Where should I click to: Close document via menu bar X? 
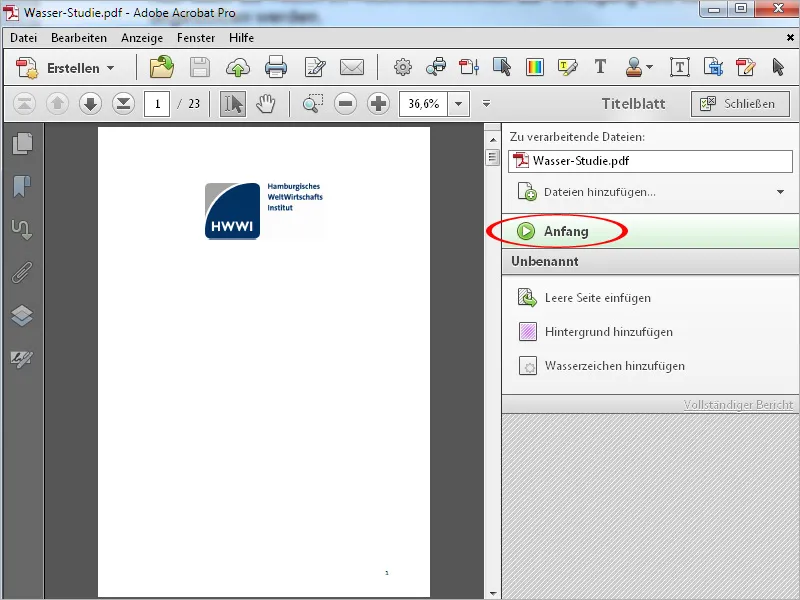pyautogui.click(x=790, y=38)
